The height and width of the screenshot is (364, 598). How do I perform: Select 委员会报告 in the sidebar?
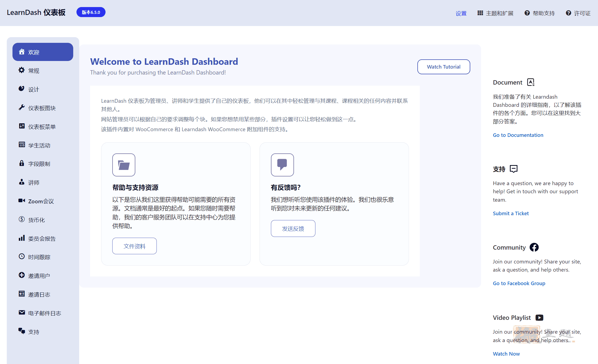[x=43, y=239]
